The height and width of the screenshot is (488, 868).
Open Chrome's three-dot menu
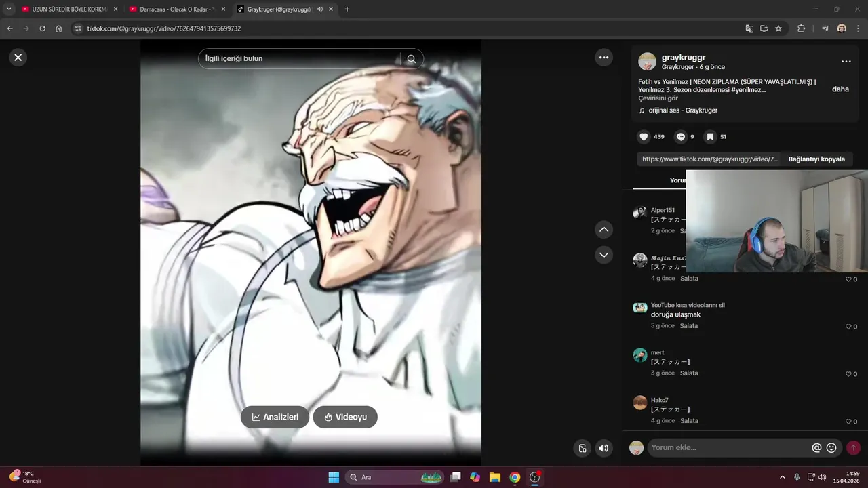coord(858,28)
